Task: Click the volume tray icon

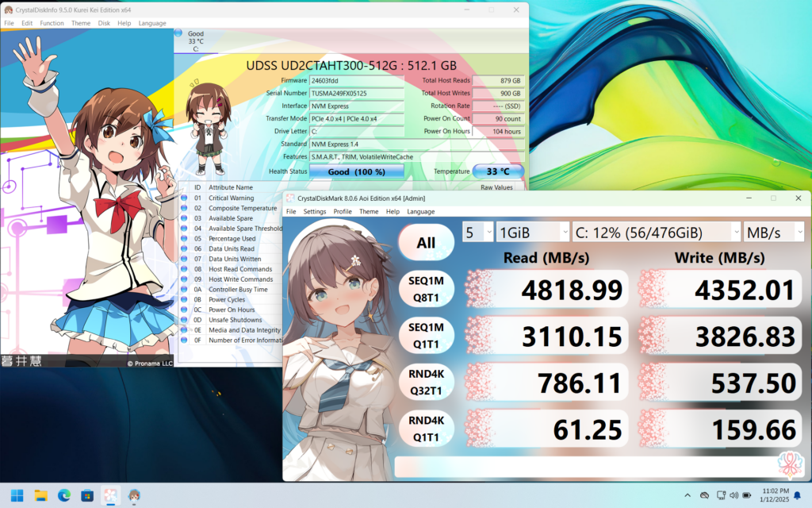Action: pyautogui.click(x=733, y=495)
